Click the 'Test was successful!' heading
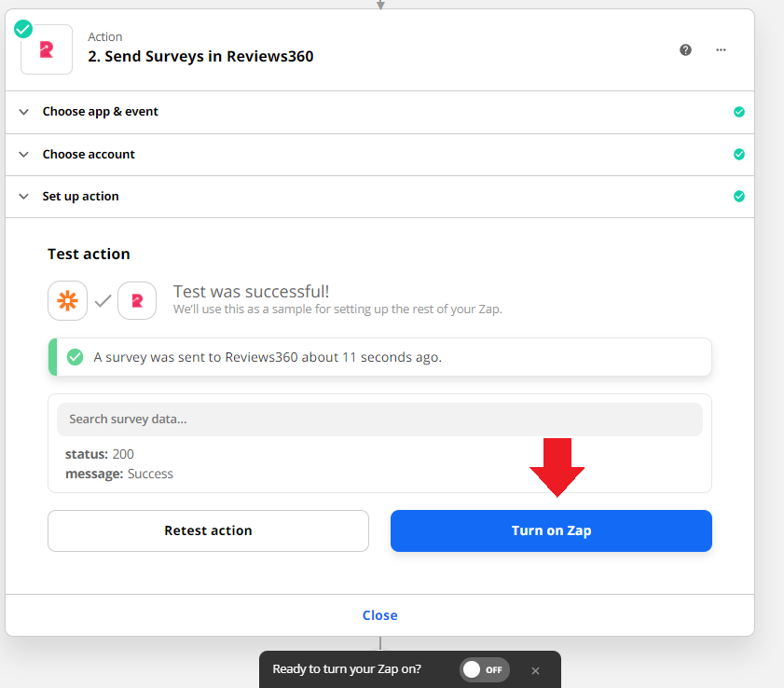The image size is (784, 688). (x=251, y=292)
